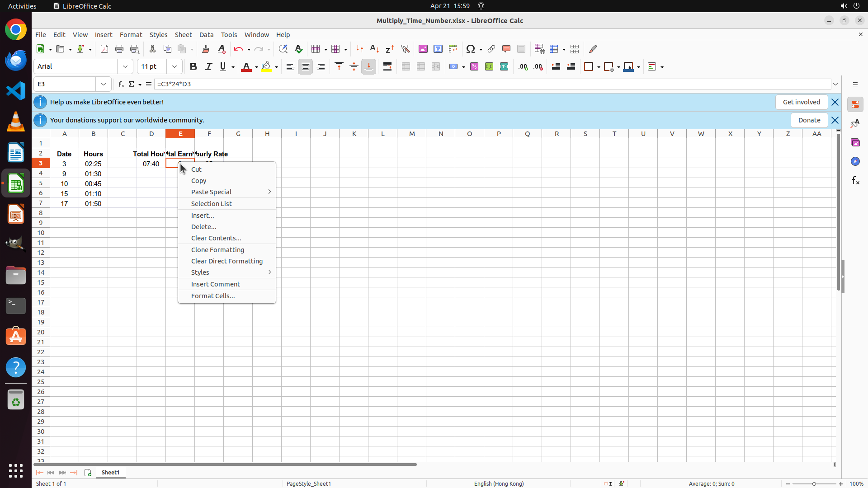Screen dimensions: 868x488
Task: Expand the font name dropdown
Action: (125, 66)
